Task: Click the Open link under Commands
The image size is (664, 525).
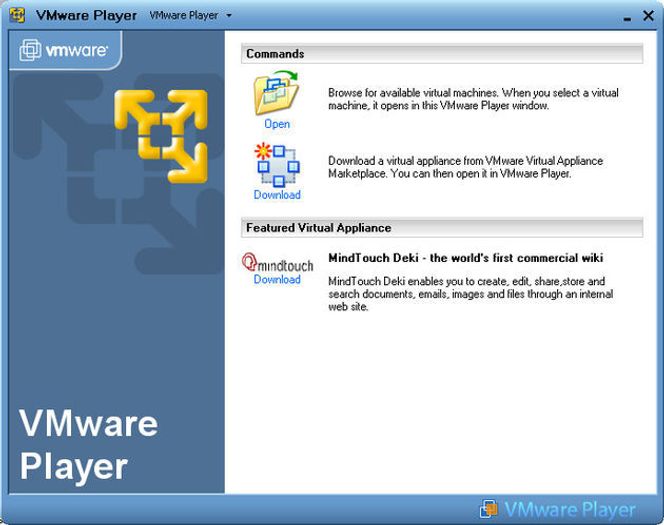Action: click(x=277, y=124)
